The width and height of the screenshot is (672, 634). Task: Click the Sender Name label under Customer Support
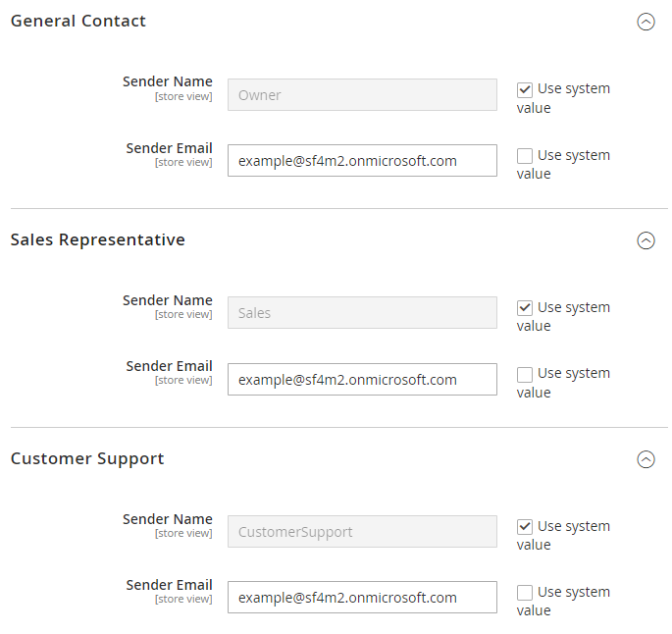[x=167, y=519]
